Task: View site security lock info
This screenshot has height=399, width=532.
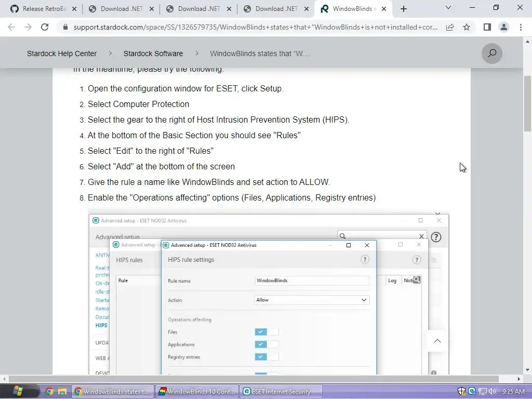Action: [x=65, y=27]
